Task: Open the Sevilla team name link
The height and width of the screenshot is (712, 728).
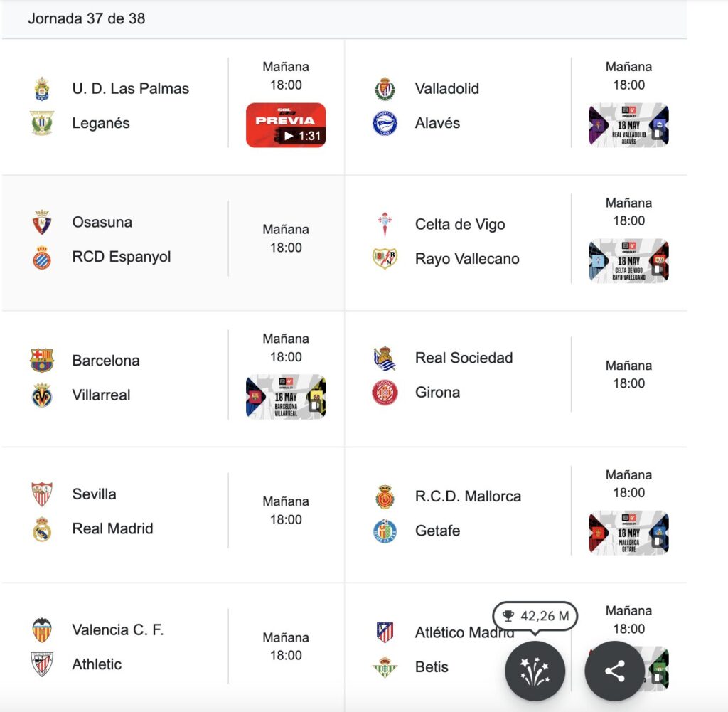Action: click(x=95, y=494)
